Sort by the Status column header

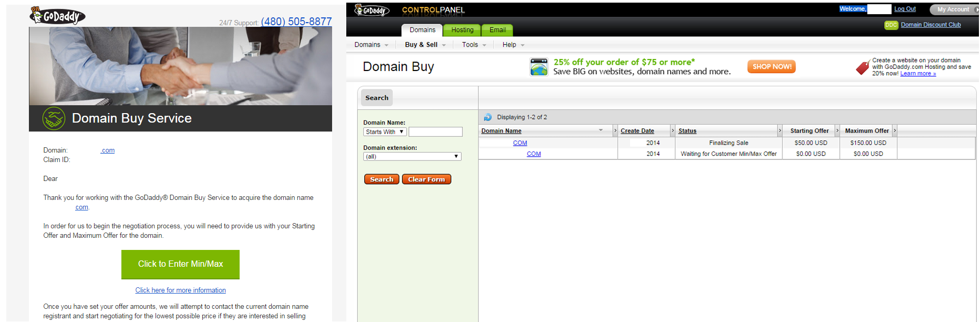point(687,131)
